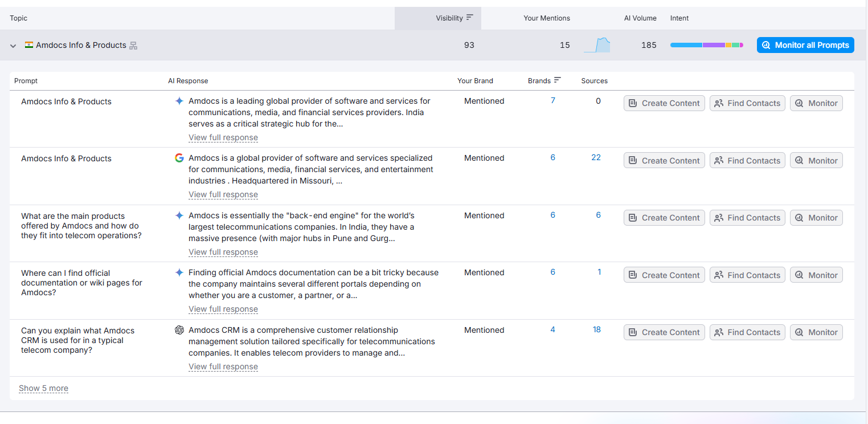The width and height of the screenshot is (868, 424).
Task: Click the India flag icon beside the topic name
Action: 29,45
